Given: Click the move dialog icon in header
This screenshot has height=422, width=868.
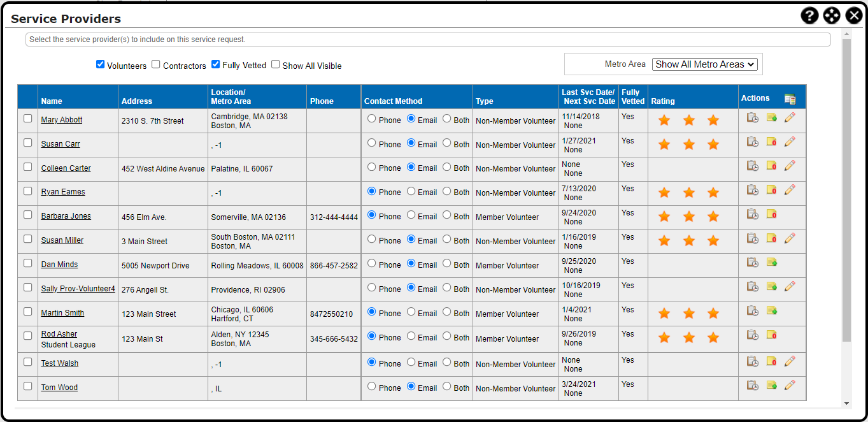Looking at the screenshot, I should point(832,16).
